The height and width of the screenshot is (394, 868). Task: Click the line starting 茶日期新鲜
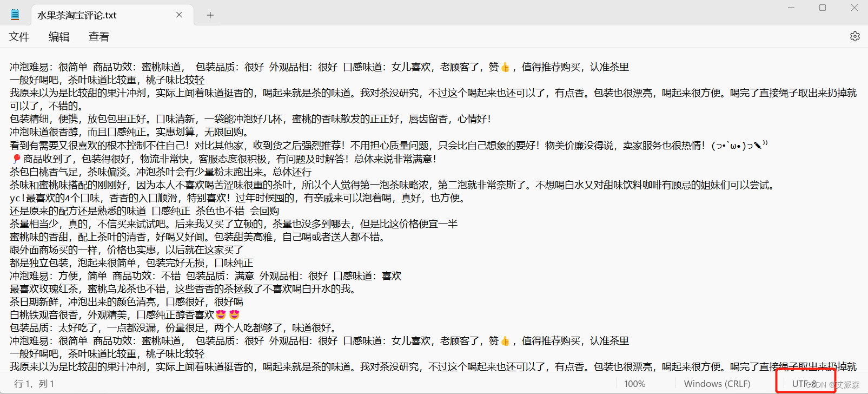click(x=127, y=301)
